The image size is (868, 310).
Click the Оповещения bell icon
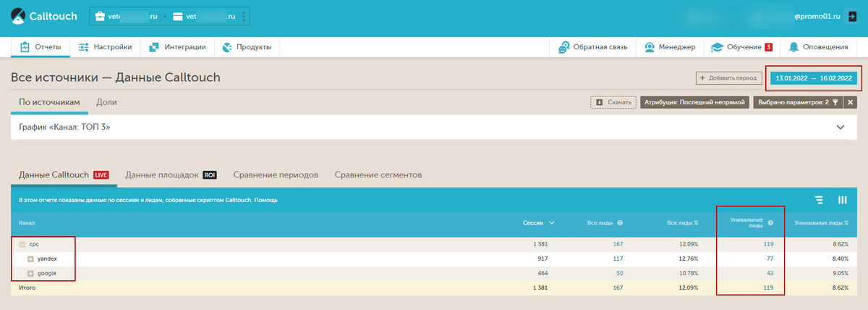tap(793, 47)
